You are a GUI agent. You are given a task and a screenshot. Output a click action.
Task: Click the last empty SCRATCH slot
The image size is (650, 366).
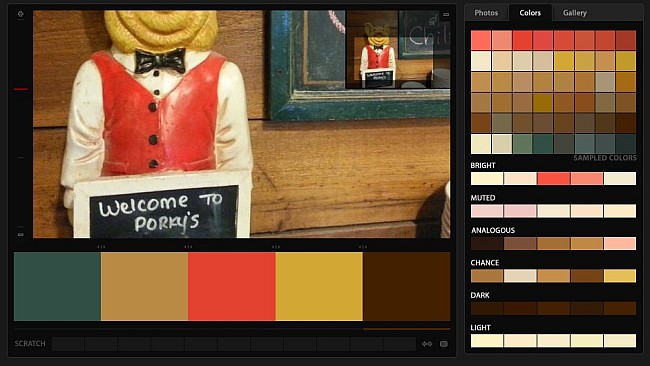[400, 344]
